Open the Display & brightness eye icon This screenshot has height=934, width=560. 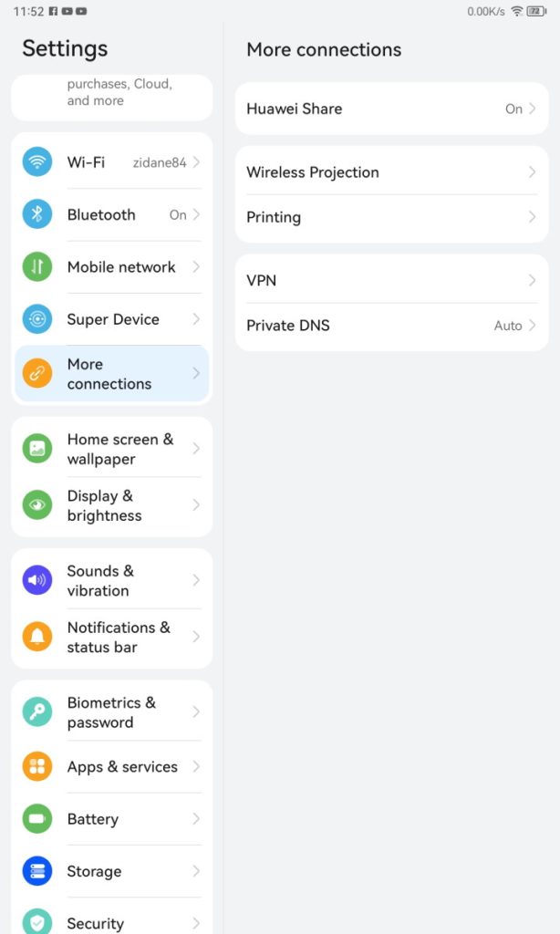click(36, 505)
